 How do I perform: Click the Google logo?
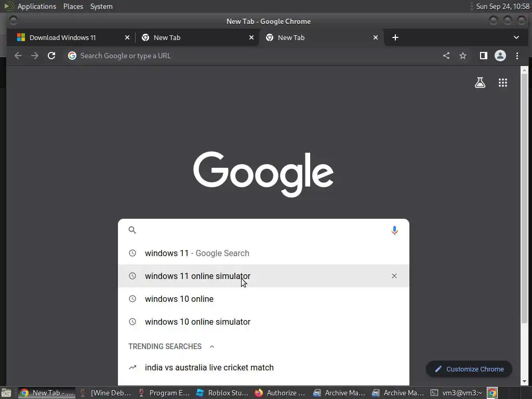click(263, 174)
